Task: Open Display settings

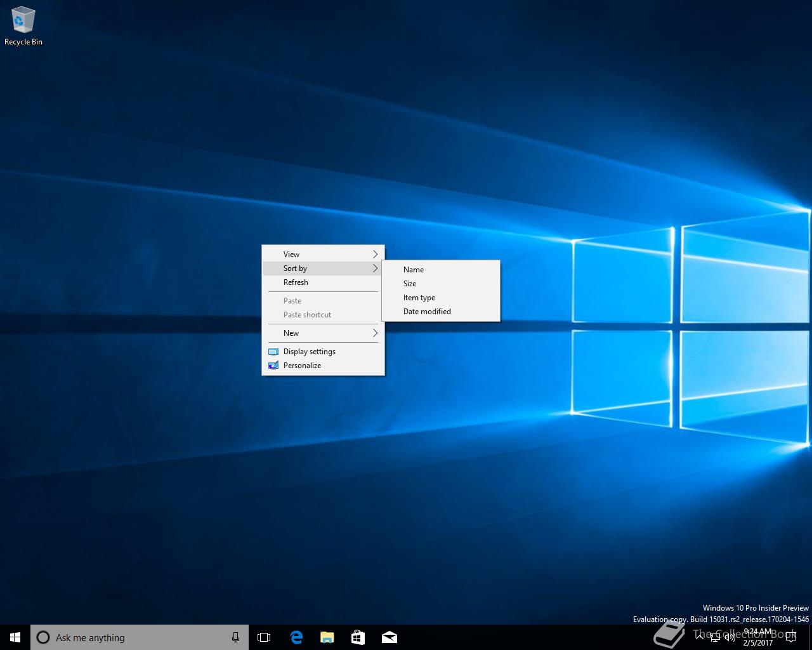Action: [x=323, y=351]
